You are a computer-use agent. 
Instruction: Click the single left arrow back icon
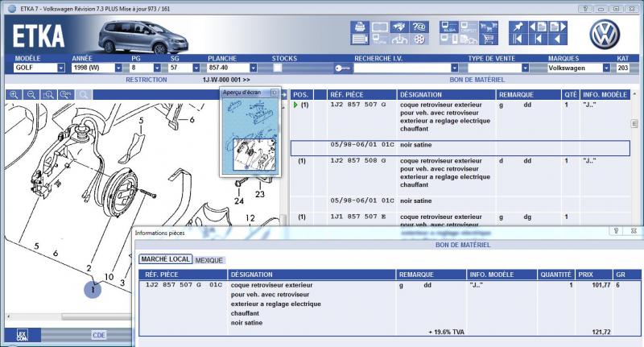pyautogui.click(x=558, y=39)
